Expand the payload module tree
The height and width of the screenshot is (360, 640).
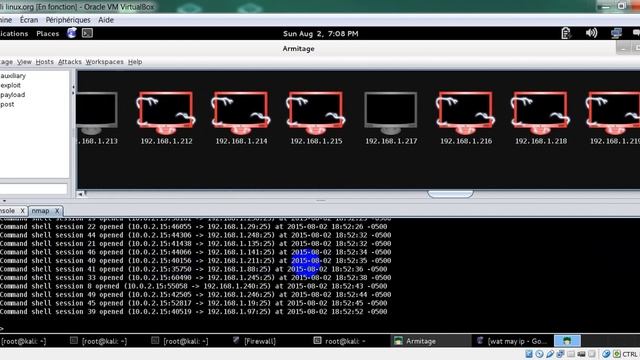coord(12,95)
